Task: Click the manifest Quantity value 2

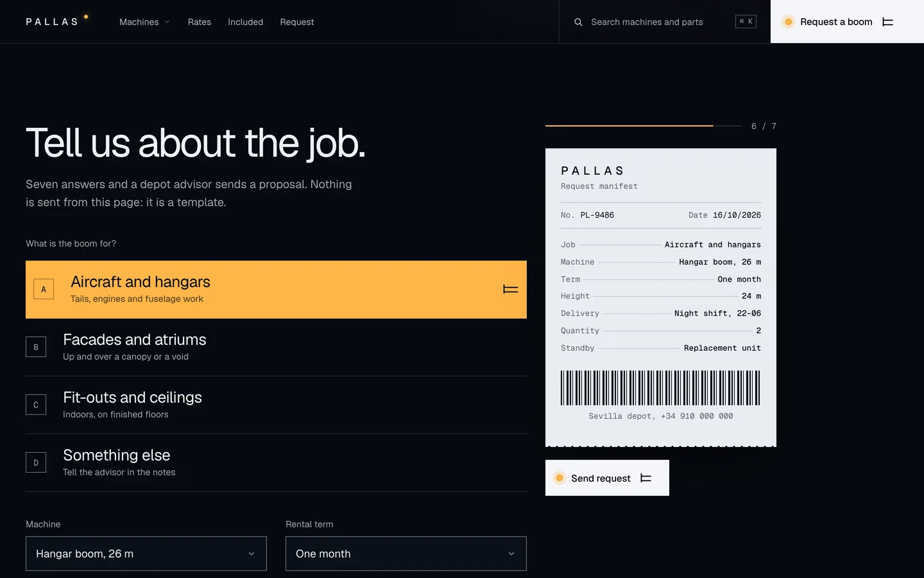Action: pyautogui.click(x=758, y=331)
